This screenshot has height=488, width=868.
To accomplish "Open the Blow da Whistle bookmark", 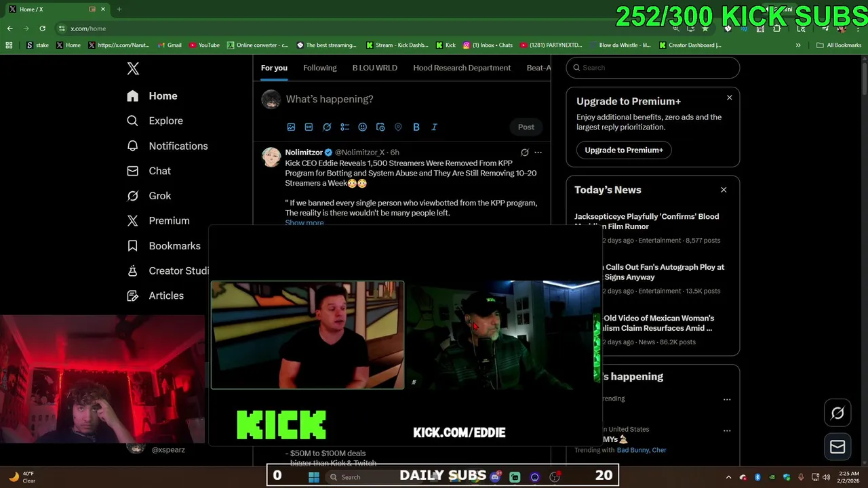I will [x=619, y=45].
